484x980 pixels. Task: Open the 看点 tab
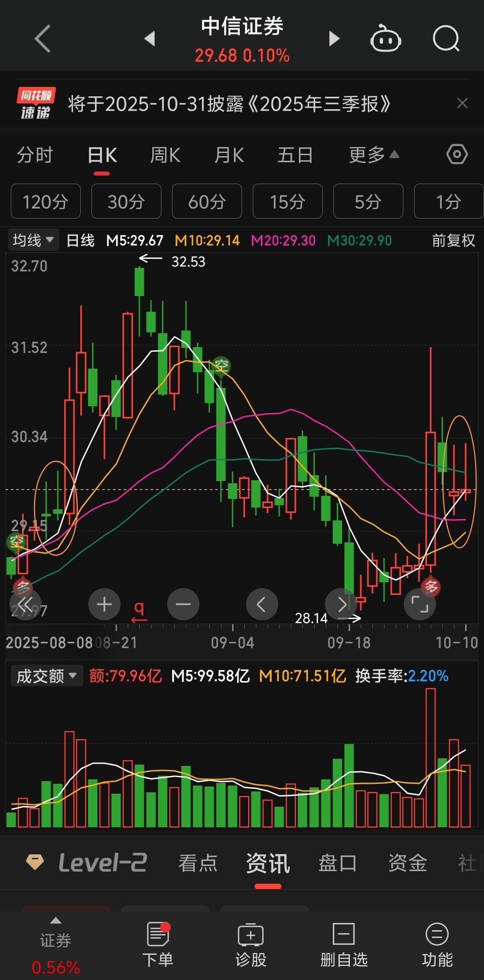[198, 863]
